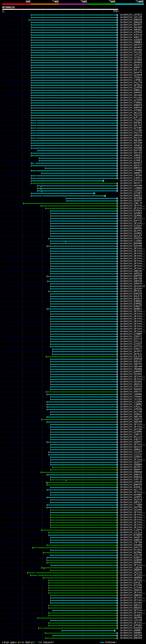Select label UniRef100_B8LRR8
The image size is (146, 644).
pyautogui.click(x=131, y=140)
